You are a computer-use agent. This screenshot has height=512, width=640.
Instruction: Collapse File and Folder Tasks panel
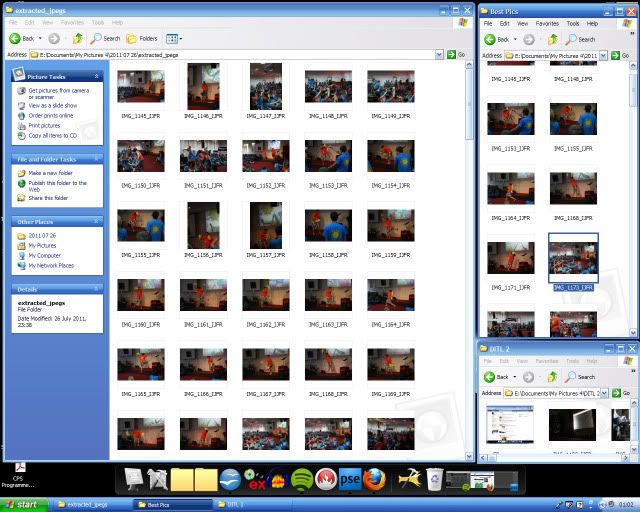pos(96,159)
